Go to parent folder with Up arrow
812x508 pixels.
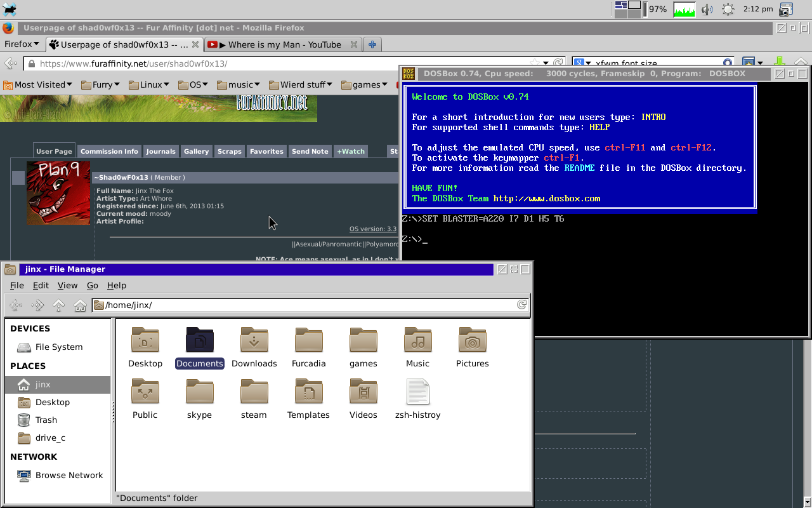click(59, 305)
